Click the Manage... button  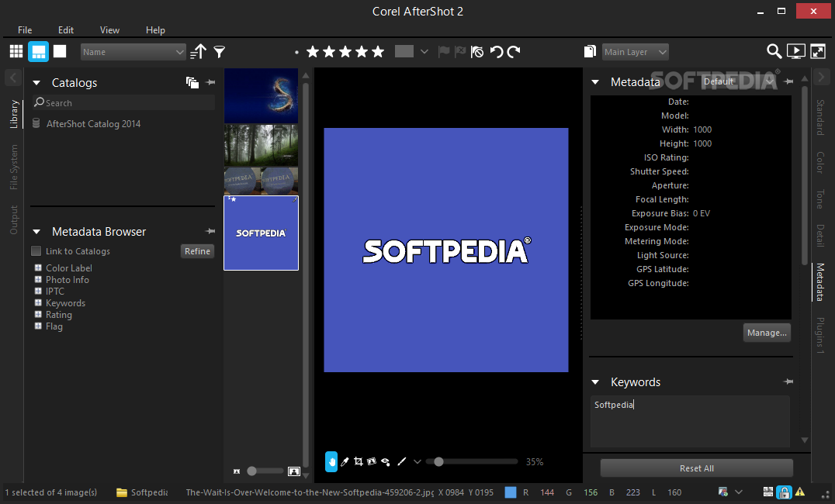click(767, 333)
